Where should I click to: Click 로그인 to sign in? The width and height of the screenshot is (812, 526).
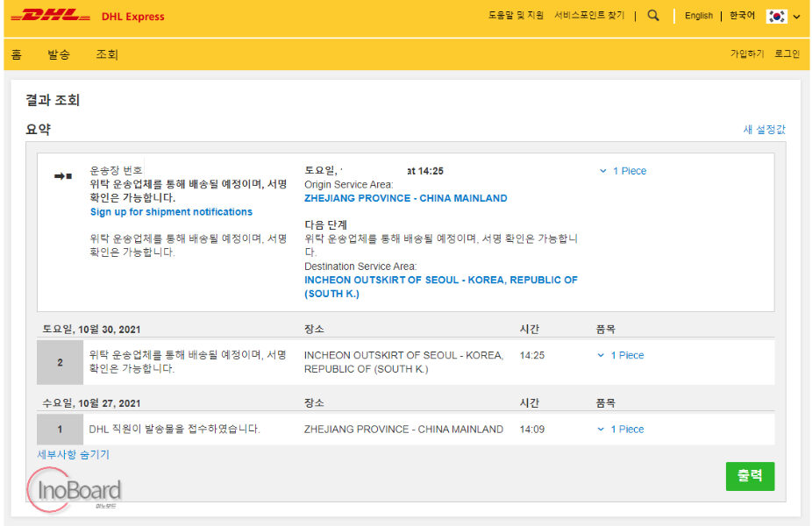(787, 53)
